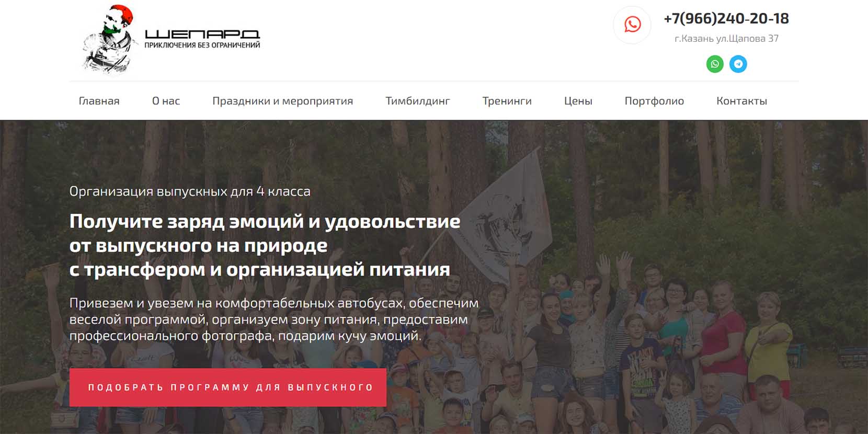Viewport: 868px width, 434px height.
Task: Click the red WhatsApp circle icon
Action: (x=632, y=25)
